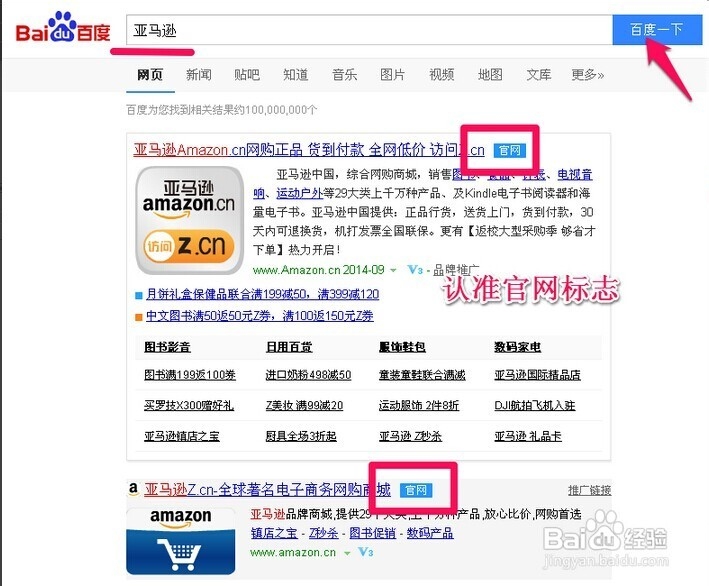Image resolution: width=709 pixels, height=586 pixels.
Task: Open the 数码家电 category heading
Action: pyautogui.click(x=517, y=347)
